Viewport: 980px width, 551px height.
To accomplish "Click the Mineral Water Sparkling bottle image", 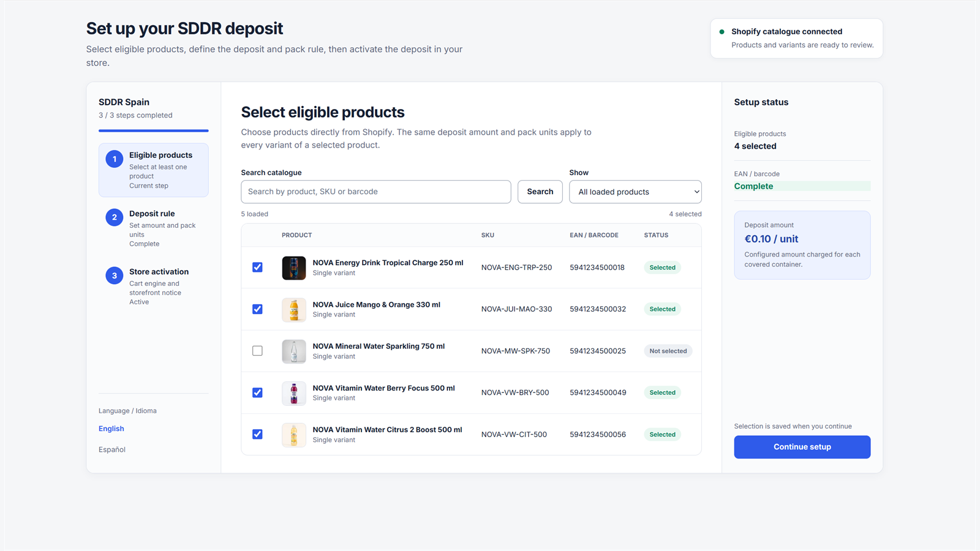I will coord(294,351).
